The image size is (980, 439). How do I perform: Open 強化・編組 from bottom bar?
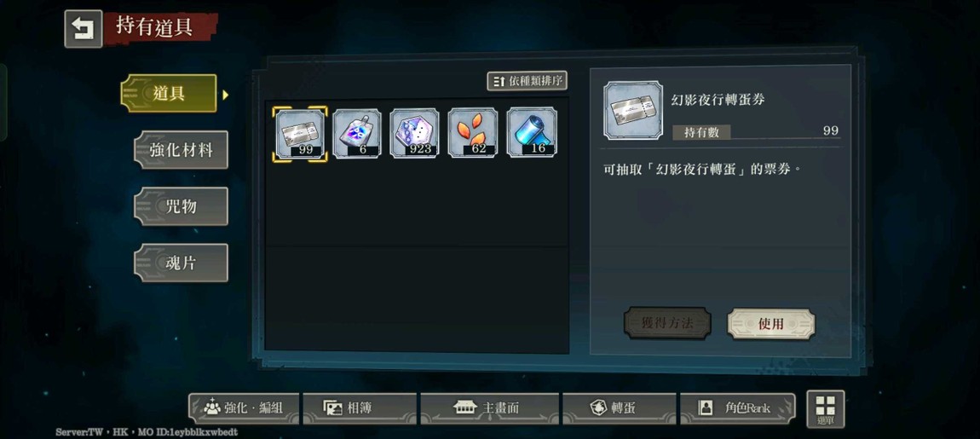[x=244, y=408]
